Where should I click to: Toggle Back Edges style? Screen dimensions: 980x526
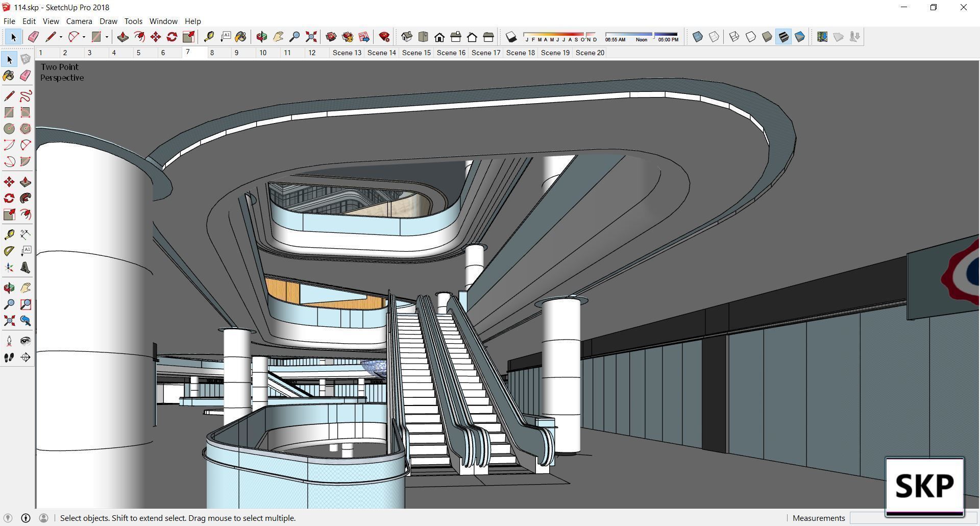[714, 37]
